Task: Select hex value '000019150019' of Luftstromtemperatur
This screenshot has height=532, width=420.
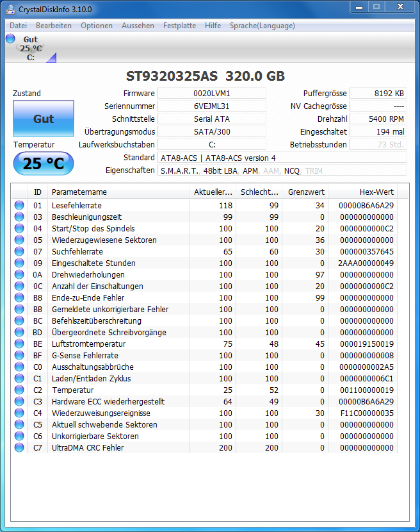Action: point(367,344)
